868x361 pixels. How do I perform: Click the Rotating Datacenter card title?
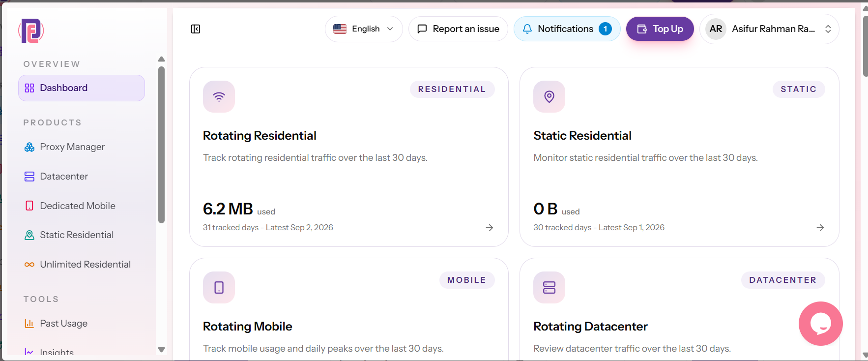click(590, 327)
